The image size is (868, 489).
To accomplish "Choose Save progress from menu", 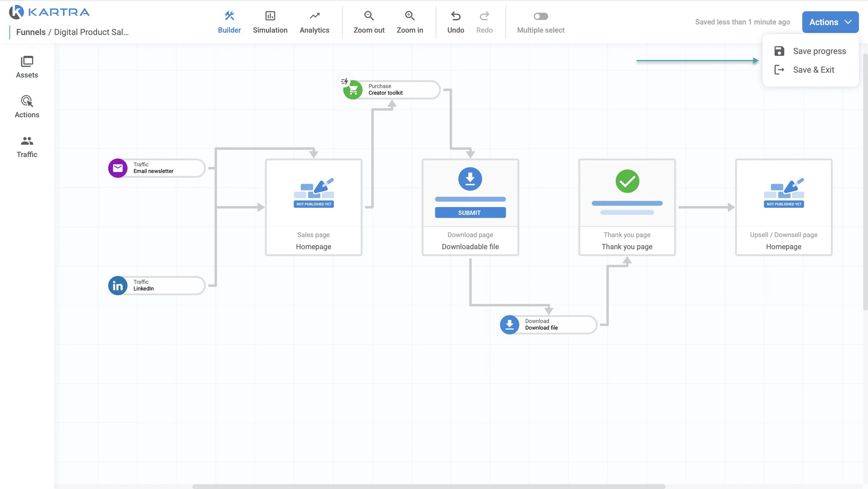I will (810, 51).
